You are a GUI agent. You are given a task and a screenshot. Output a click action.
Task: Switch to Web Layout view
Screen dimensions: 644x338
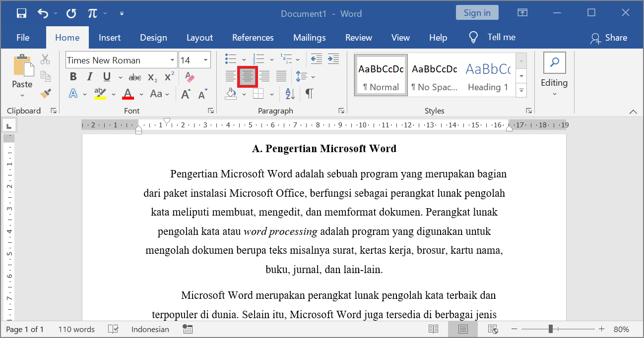pos(493,329)
